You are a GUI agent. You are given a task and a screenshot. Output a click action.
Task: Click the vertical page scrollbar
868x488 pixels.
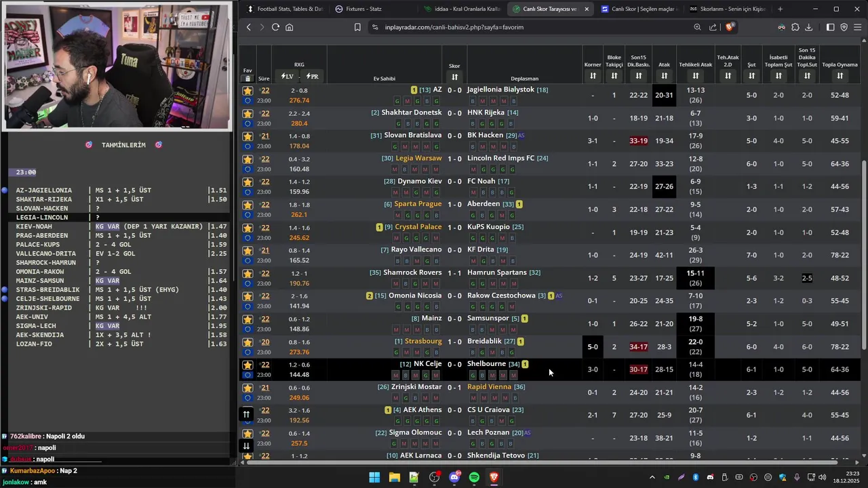click(x=864, y=254)
